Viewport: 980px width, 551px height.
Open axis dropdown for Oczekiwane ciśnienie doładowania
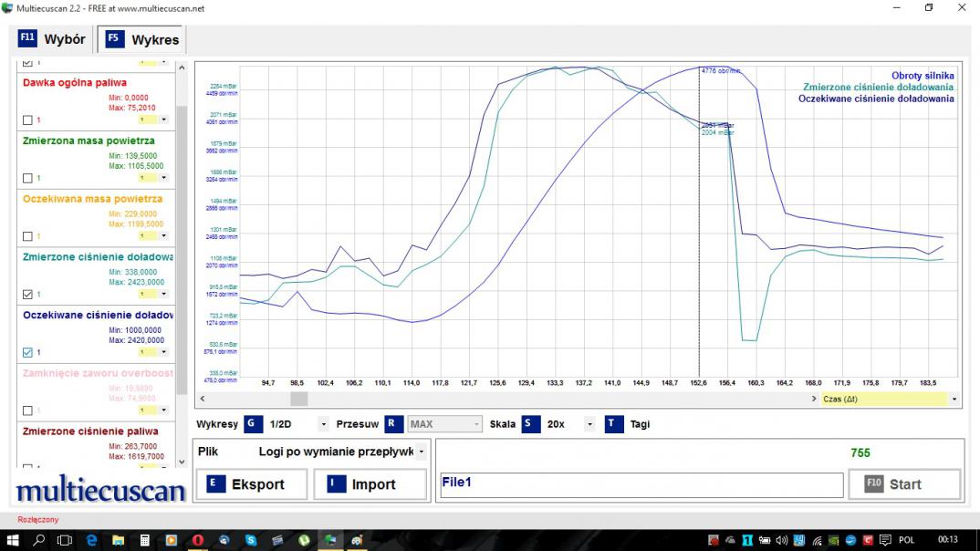coord(163,352)
